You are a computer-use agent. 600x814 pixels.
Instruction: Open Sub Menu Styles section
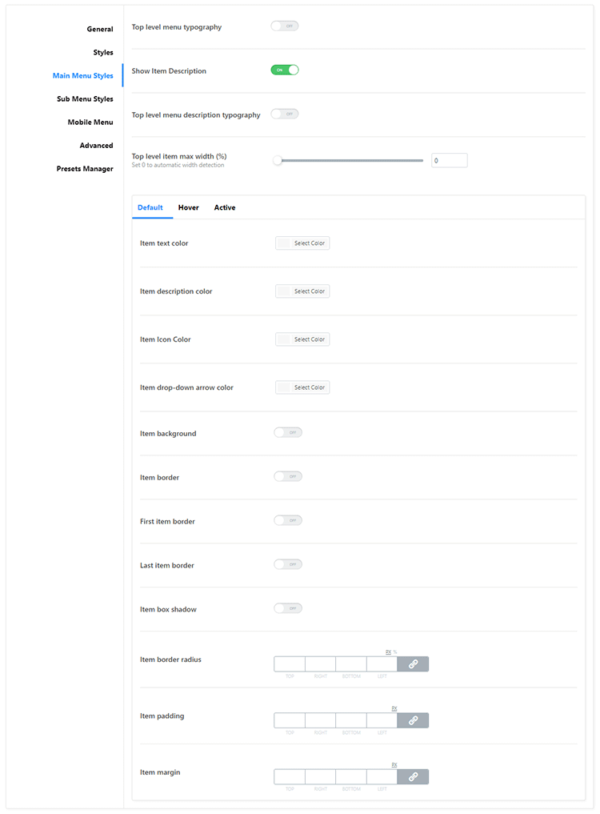(85, 99)
